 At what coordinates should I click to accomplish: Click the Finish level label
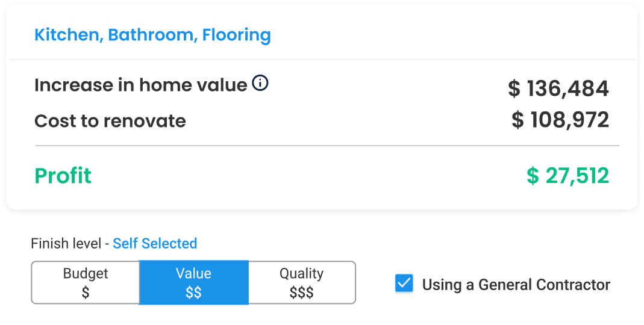tap(66, 244)
